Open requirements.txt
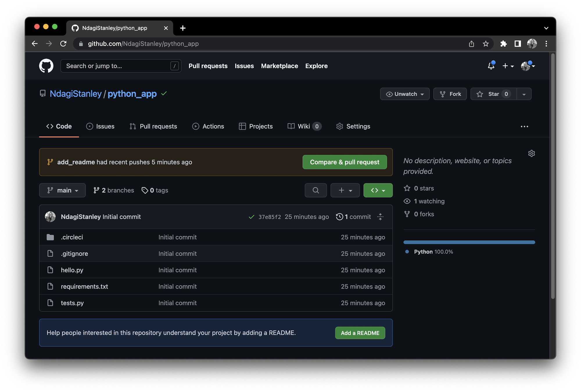This screenshot has width=581, height=392. (x=84, y=286)
